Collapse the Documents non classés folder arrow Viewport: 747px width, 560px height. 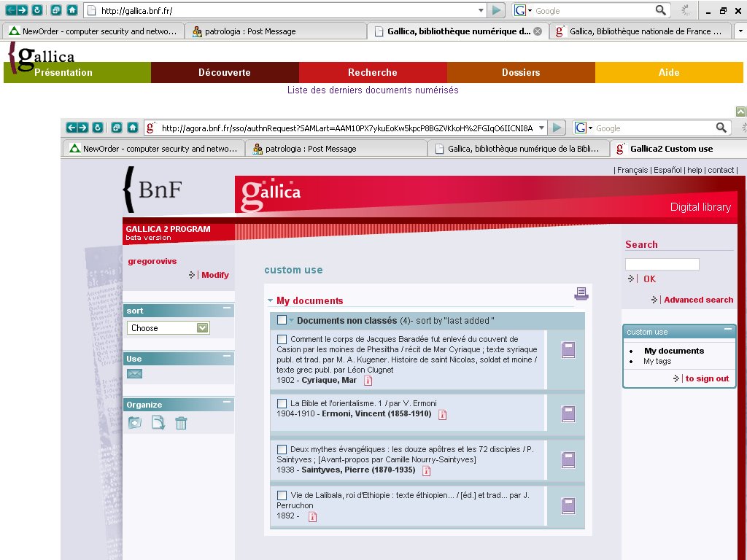pos(292,320)
